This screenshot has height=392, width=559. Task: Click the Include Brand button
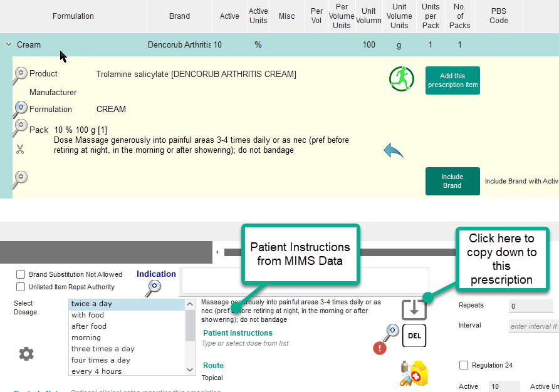click(452, 181)
